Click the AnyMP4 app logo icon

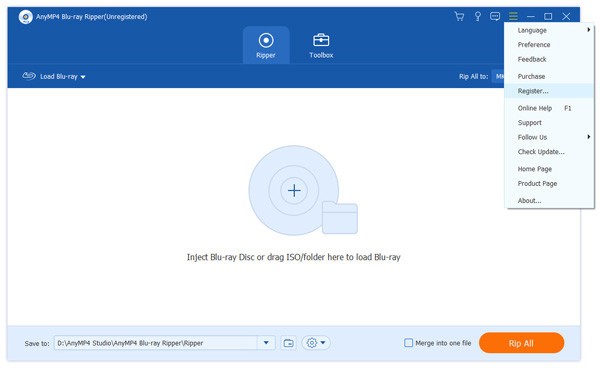pos(26,17)
